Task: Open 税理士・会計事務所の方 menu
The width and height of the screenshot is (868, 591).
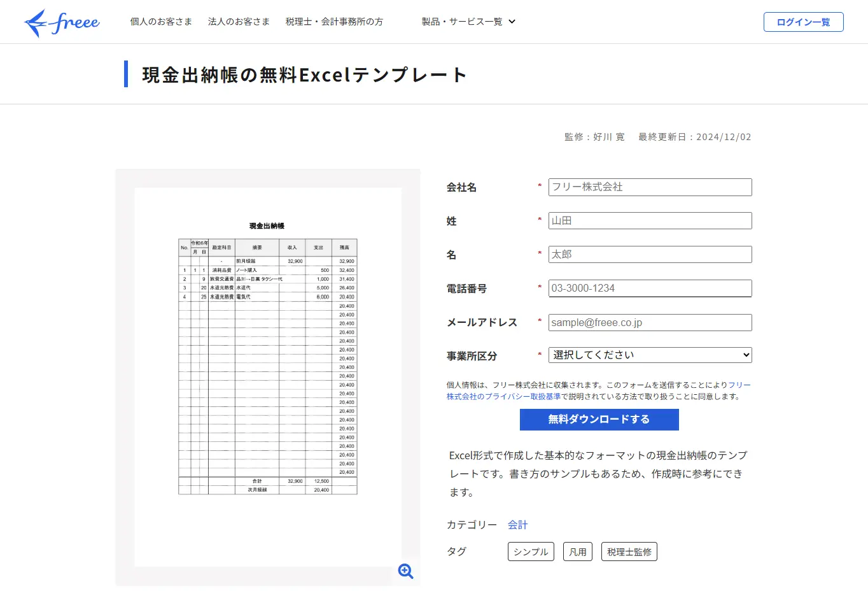Action: click(x=334, y=22)
